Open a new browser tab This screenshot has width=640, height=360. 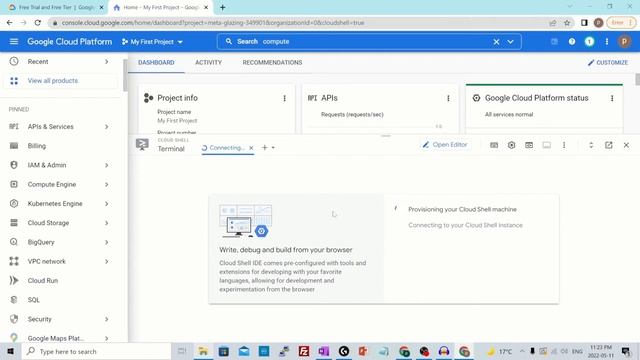(222, 7)
